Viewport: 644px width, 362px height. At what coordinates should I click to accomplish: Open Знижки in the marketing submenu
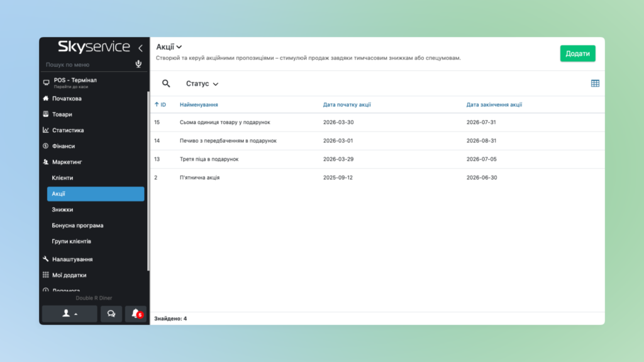(x=62, y=210)
